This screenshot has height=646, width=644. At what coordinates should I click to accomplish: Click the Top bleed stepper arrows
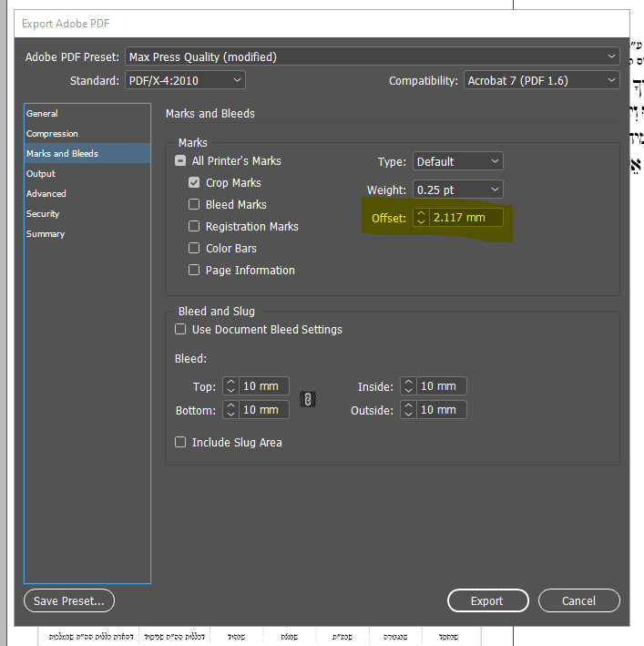point(230,386)
